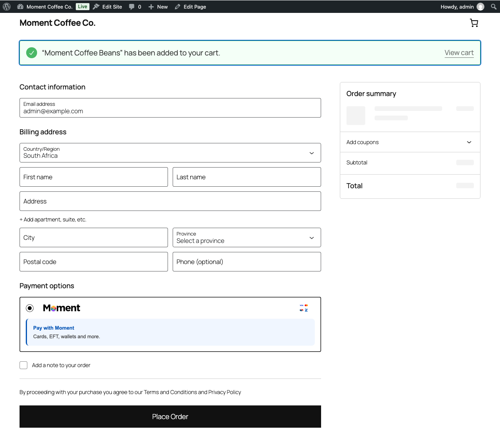Expand the Add coupons section
This screenshot has height=448, width=500.
[x=410, y=142]
